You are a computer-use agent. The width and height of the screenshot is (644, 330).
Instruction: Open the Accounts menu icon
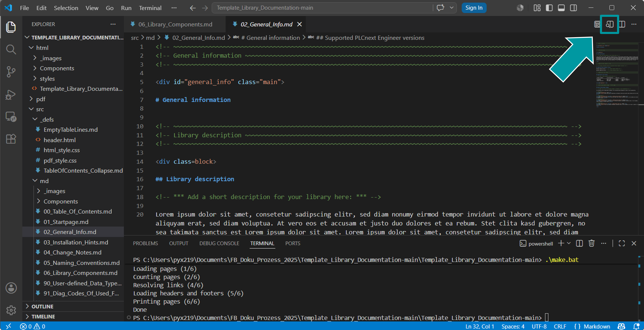click(x=11, y=288)
